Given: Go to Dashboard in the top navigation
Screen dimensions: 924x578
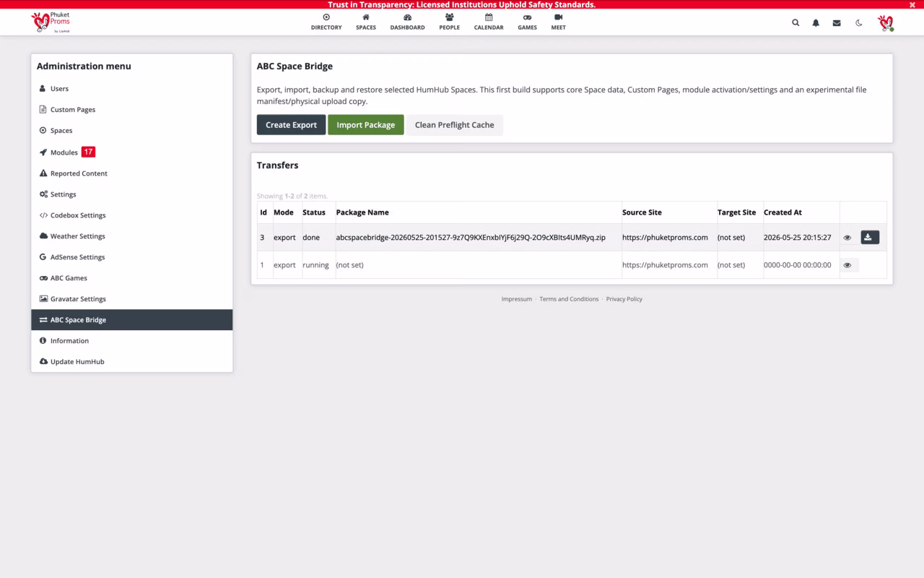Looking at the screenshot, I should pyautogui.click(x=407, y=22).
